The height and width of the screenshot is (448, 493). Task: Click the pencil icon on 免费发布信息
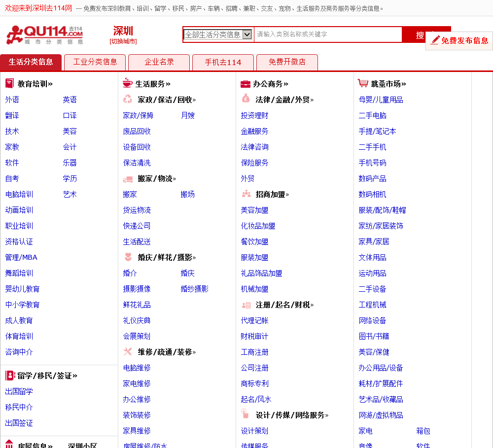tap(435, 40)
